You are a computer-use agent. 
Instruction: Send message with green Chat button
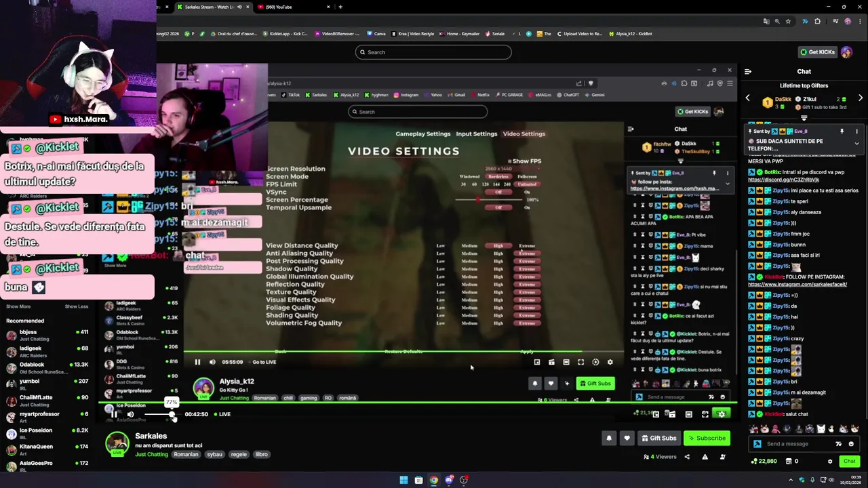tap(850, 462)
